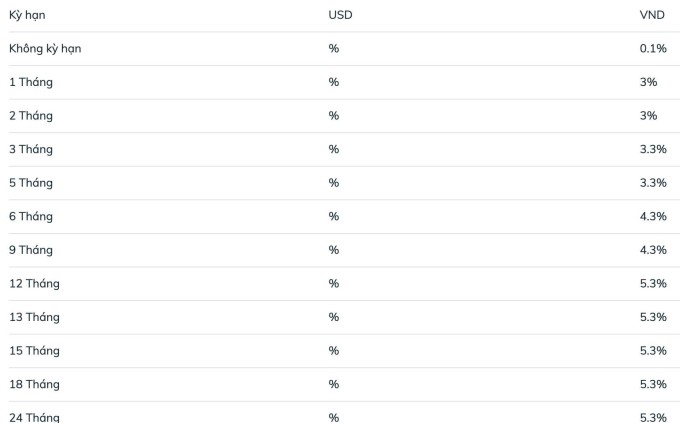Select the 9 Tháng term label
680x423 pixels.
click(31, 250)
